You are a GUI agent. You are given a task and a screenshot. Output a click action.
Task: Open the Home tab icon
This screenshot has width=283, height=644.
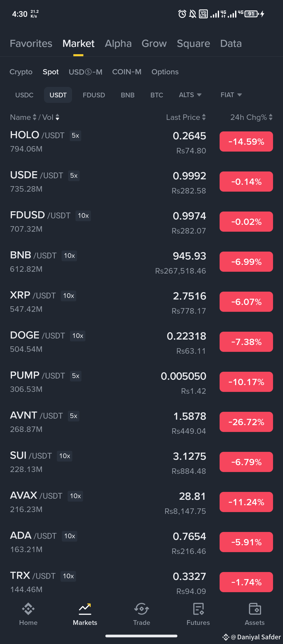pos(28,609)
